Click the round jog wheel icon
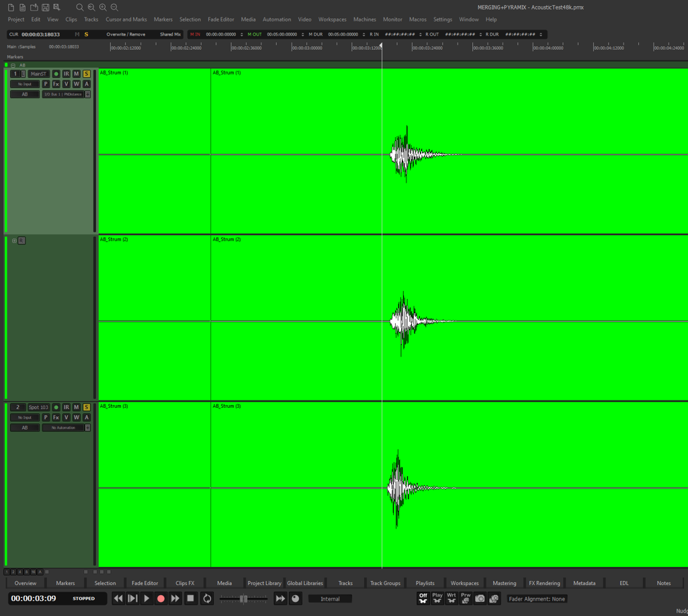The image size is (688, 616). (x=296, y=599)
